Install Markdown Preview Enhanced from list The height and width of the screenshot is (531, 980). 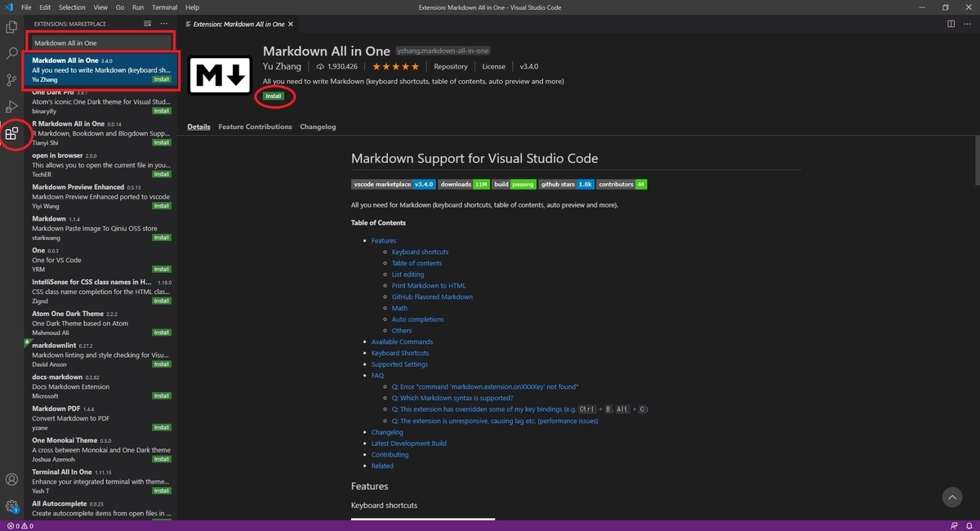[x=162, y=206]
